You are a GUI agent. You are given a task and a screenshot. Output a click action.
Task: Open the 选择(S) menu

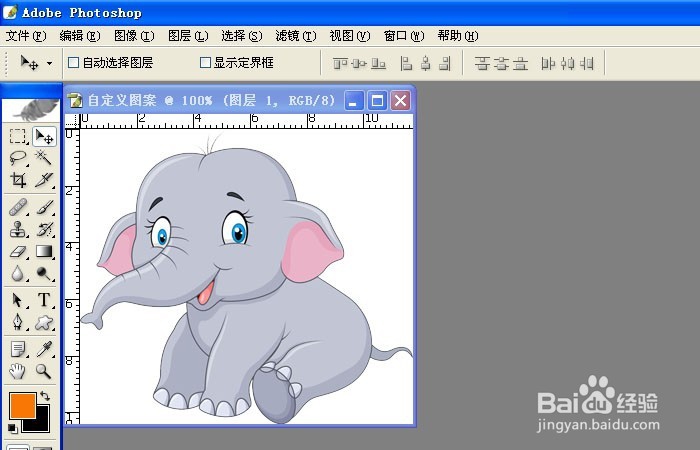pyautogui.click(x=242, y=36)
